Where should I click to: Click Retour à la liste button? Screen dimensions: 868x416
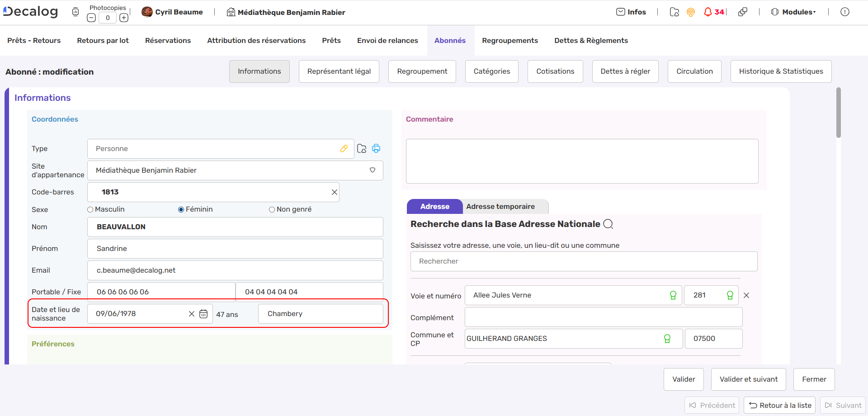(780, 406)
